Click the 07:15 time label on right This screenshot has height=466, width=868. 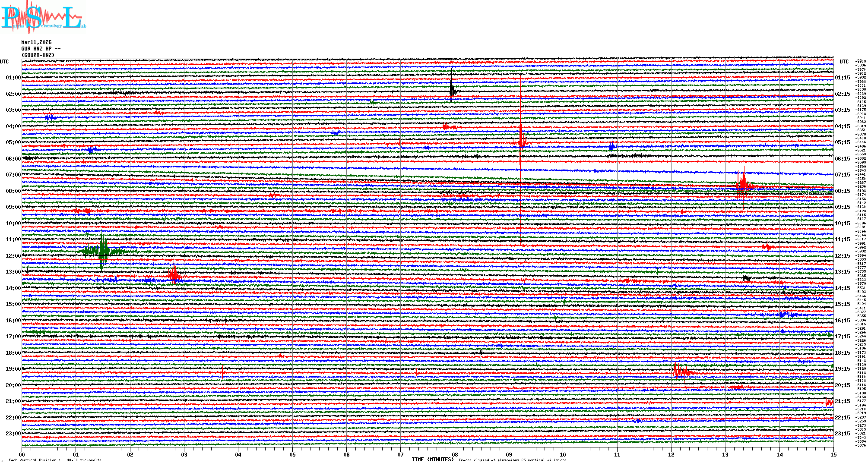pyautogui.click(x=842, y=175)
